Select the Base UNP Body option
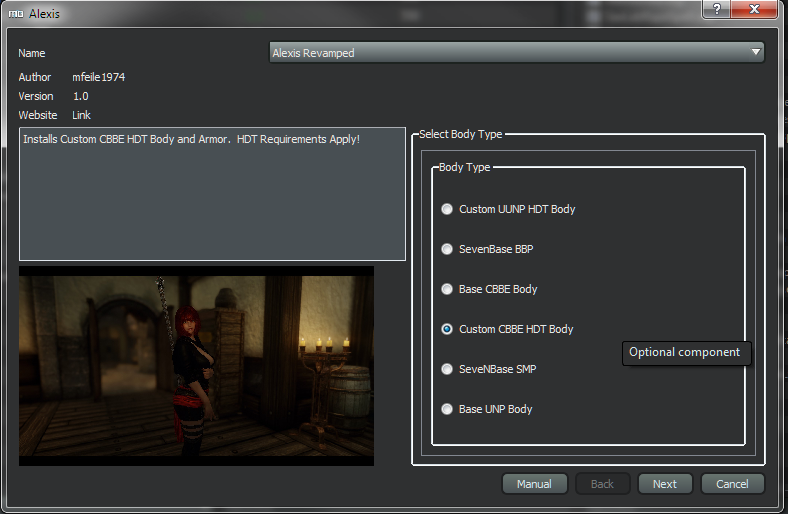 tap(447, 409)
